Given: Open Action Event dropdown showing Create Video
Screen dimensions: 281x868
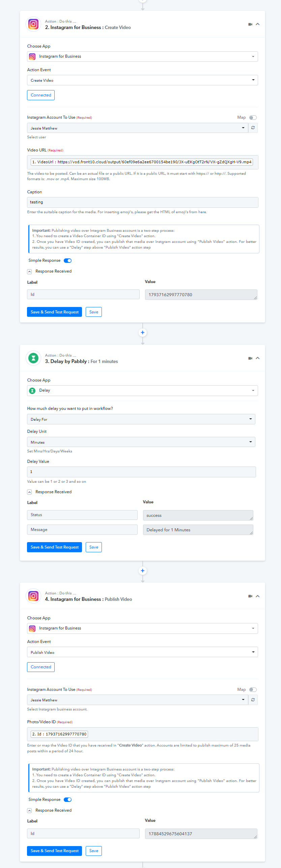Looking at the screenshot, I should (142, 80).
